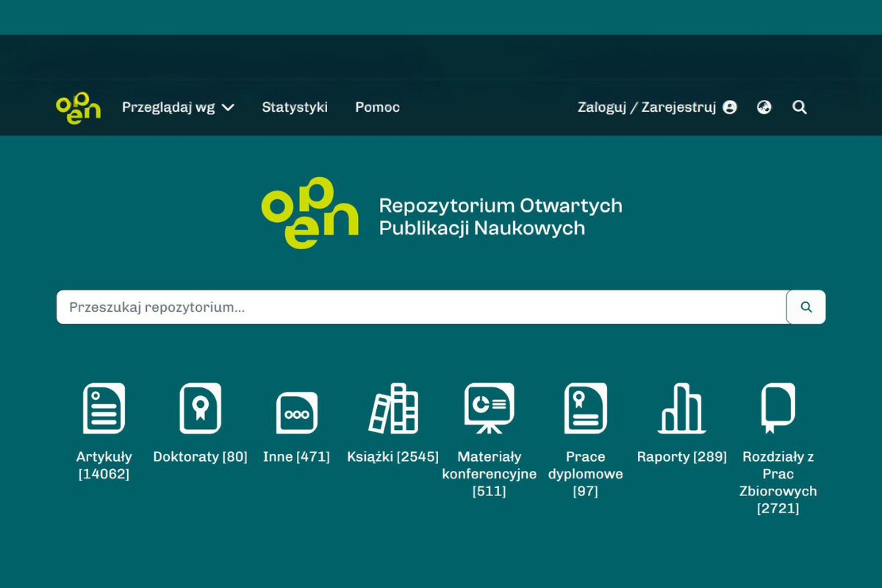Go to the Pomoc menu item
The height and width of the screenshot is (588, 882).
(x=377, y=107)
